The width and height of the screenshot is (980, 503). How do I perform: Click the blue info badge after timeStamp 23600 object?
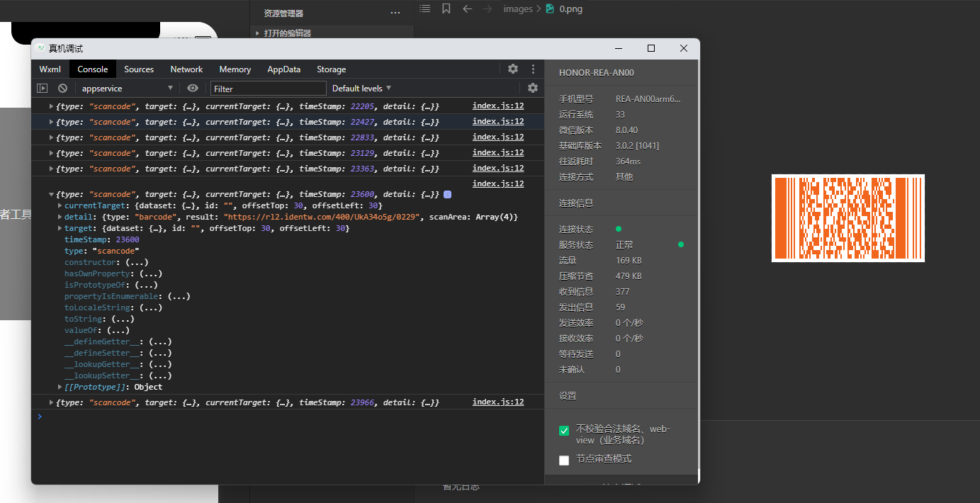447,194
